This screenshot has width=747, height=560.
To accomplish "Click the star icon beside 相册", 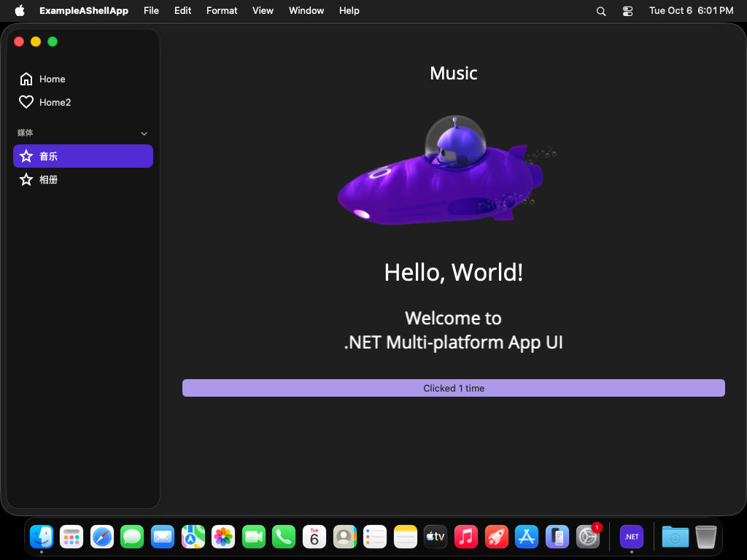I will click(x=26, y=179).
